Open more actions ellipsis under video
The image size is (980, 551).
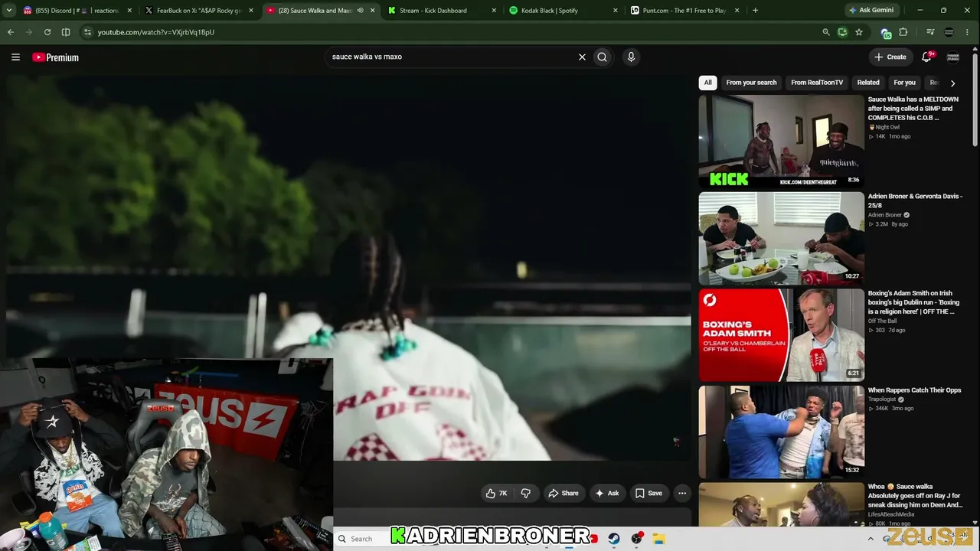pos(682,494)
